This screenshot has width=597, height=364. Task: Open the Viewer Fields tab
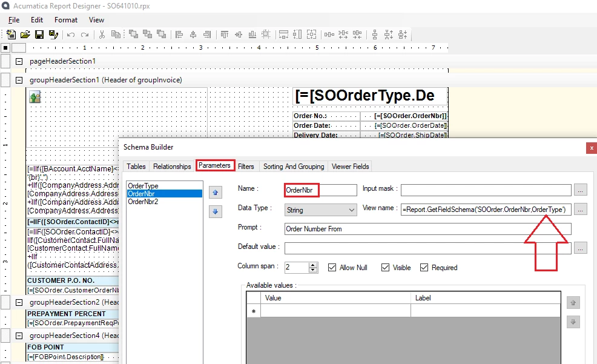pyautogui.click(x=351, y=167)
